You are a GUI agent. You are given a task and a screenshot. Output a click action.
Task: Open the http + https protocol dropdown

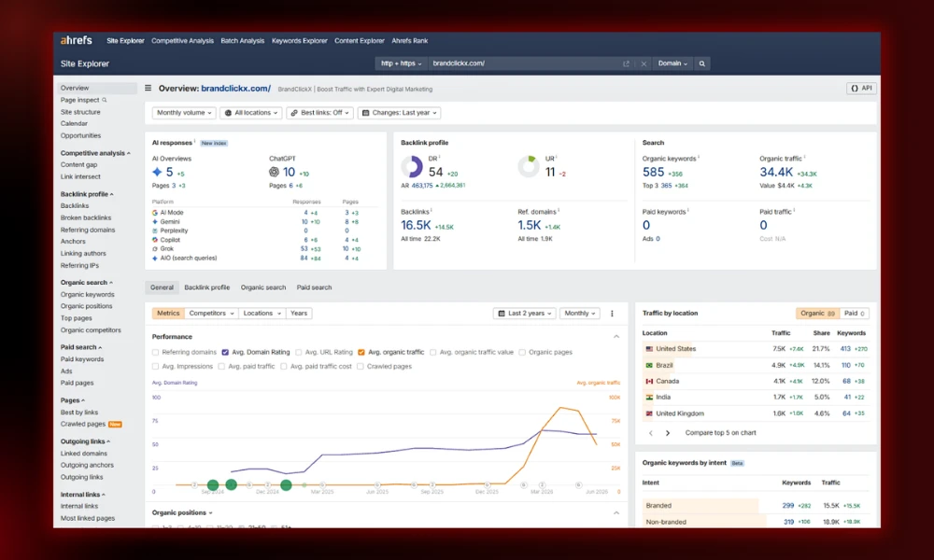coord(401,63)
